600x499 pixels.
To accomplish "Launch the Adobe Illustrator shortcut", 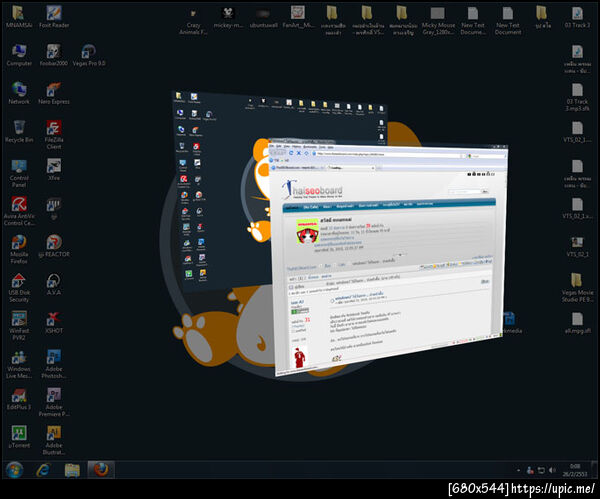I will (x=54, y=441).
